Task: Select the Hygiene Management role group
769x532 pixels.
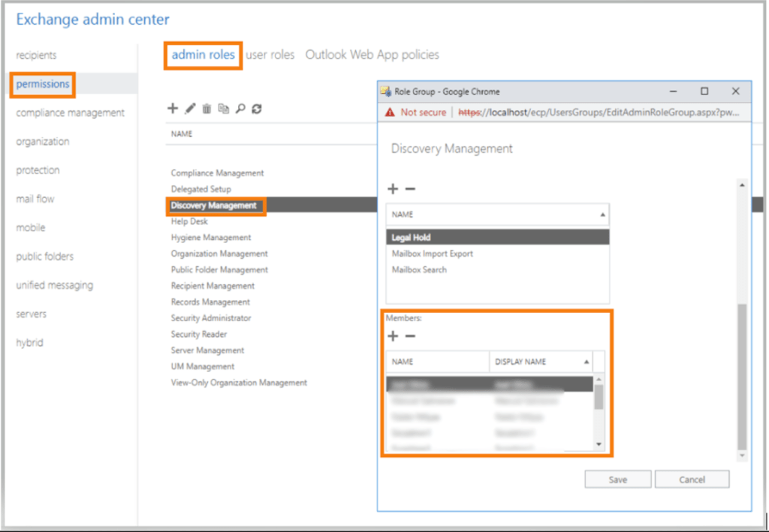Action: [x=211, y=238]
